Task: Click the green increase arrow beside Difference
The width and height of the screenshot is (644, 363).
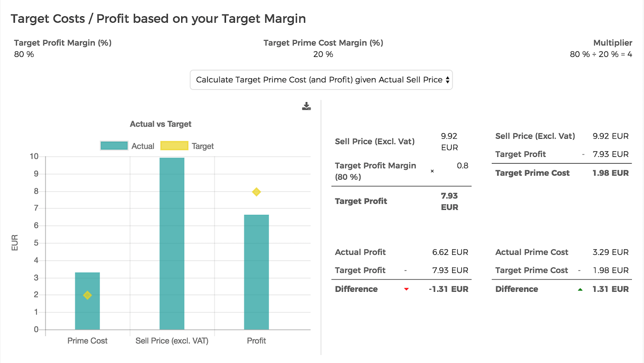Action: (580, 289)
